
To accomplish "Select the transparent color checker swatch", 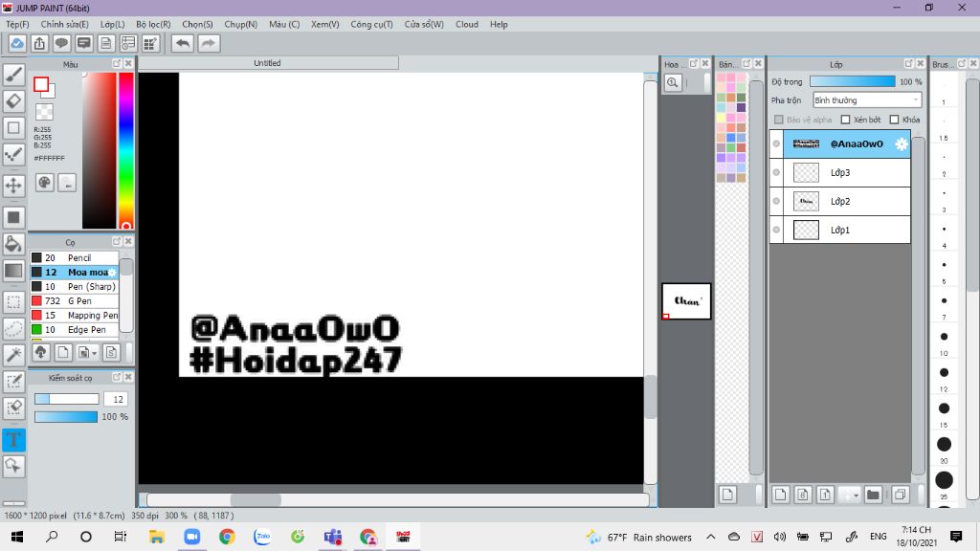I will click(x=44, y=112).
